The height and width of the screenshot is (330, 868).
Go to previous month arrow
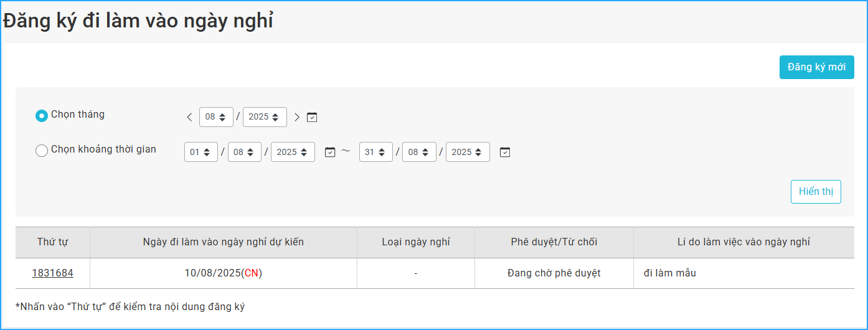[190, 117]
